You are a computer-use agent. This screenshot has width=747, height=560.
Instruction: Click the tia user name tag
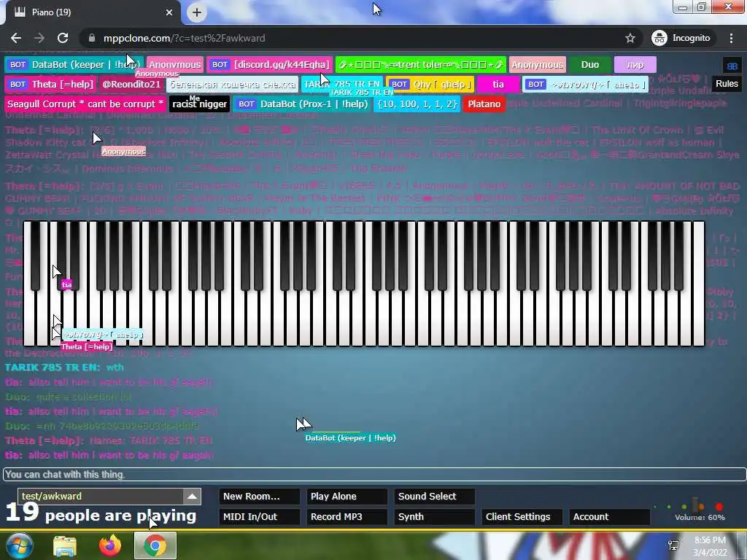coord(498,85)
